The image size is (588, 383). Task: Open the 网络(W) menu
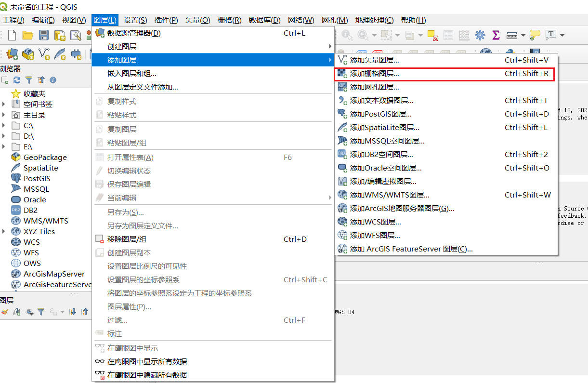pyautogui.click(x=301, y=20)
